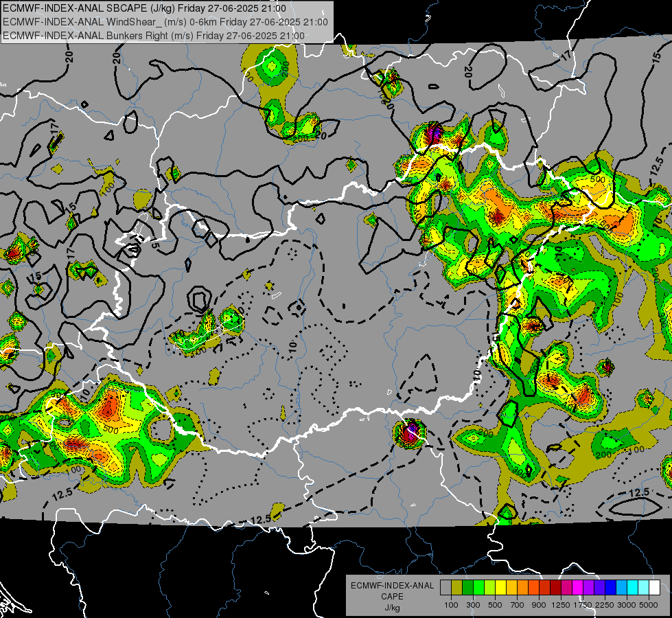Screen dimensions: 672x618
Task: Select the bright green legend swatch
Action: 478,588
